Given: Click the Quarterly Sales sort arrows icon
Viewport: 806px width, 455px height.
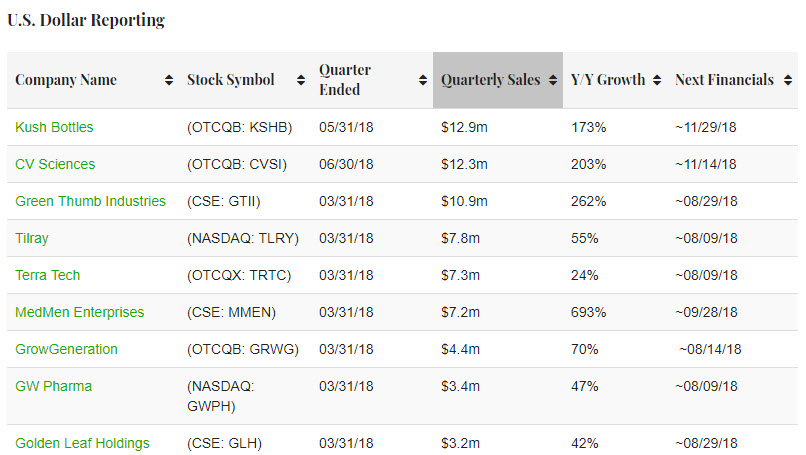Looking at the screenshot, I should (x=553, y=80).
